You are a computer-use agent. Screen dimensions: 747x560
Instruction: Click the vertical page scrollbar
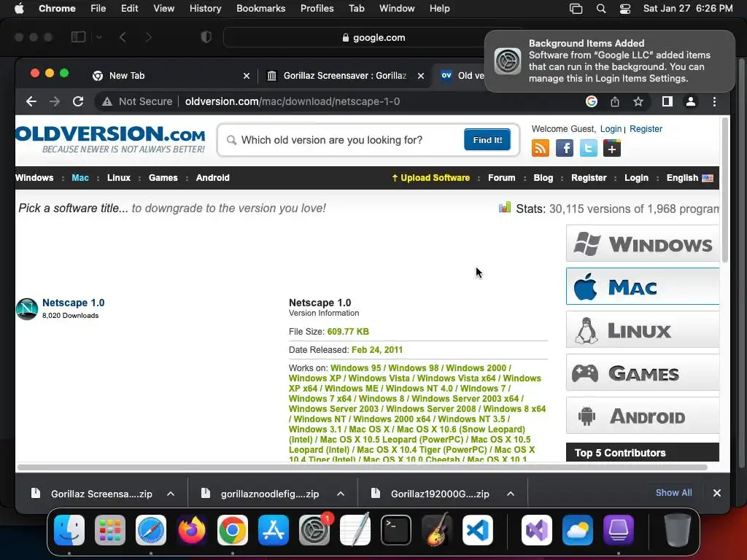click(x=725, y=190)
